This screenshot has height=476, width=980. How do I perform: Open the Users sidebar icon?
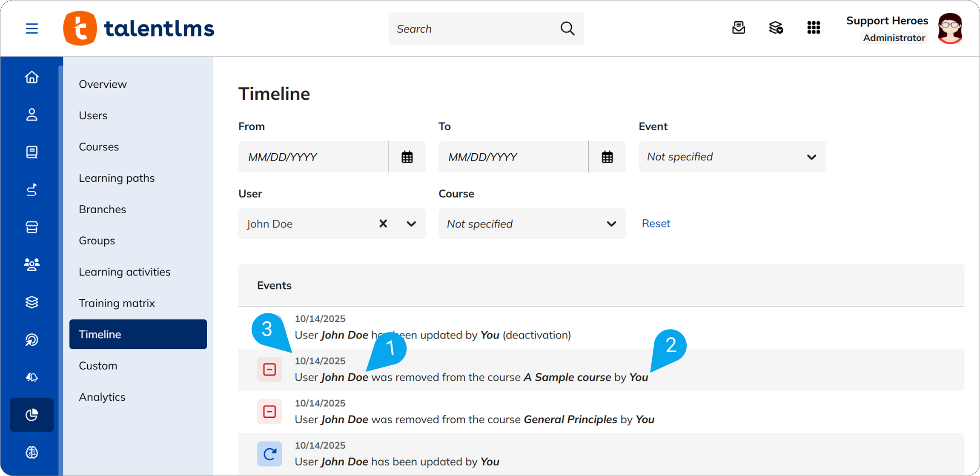pos(32,115)
